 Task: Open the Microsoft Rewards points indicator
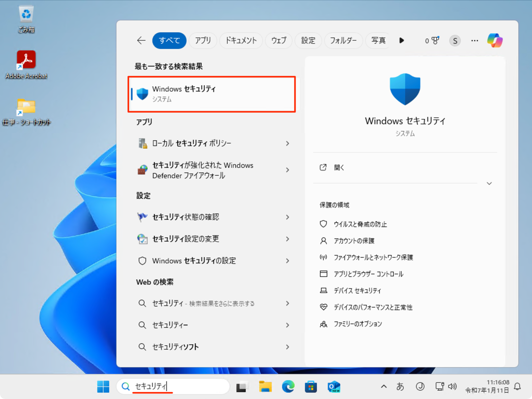tap(432, 41)
